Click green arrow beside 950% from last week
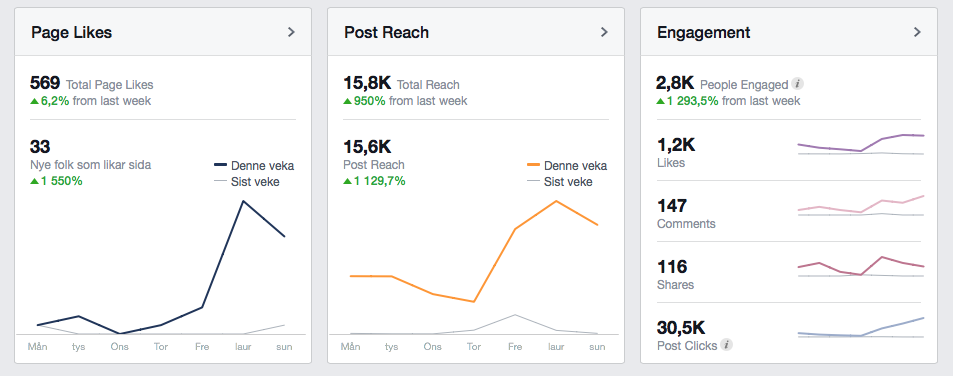This screenshot has height=376, width=953. pos(347,101)
